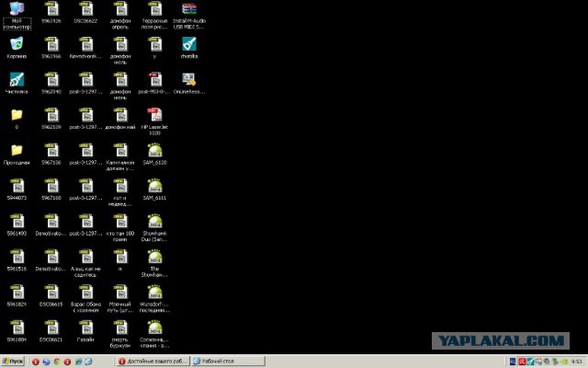Select the image file DSC06622
This screenshot has width=588, height=368.
pyautogui.click(x=85, y=12)
